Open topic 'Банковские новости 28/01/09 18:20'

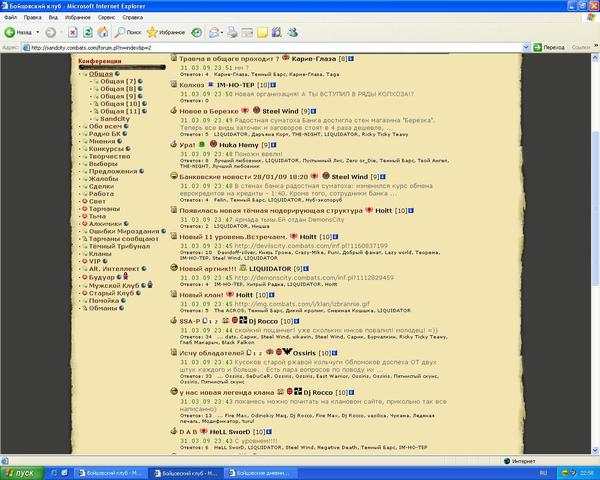(243, 177)
